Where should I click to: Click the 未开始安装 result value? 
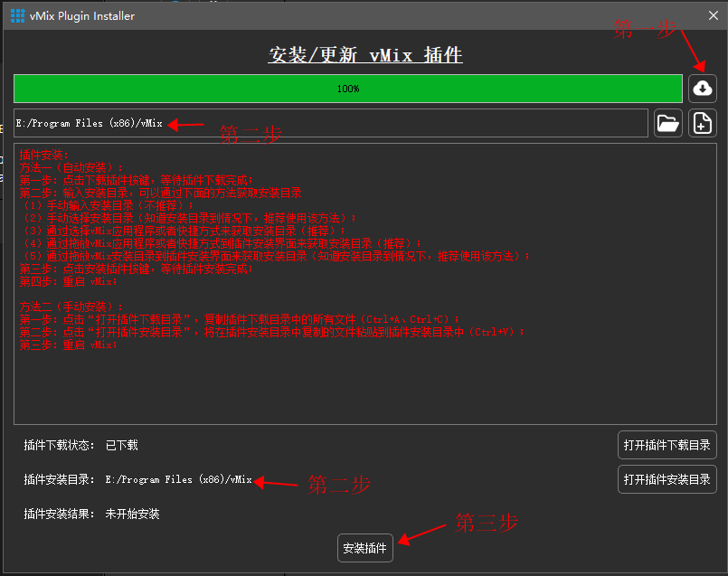132,514
